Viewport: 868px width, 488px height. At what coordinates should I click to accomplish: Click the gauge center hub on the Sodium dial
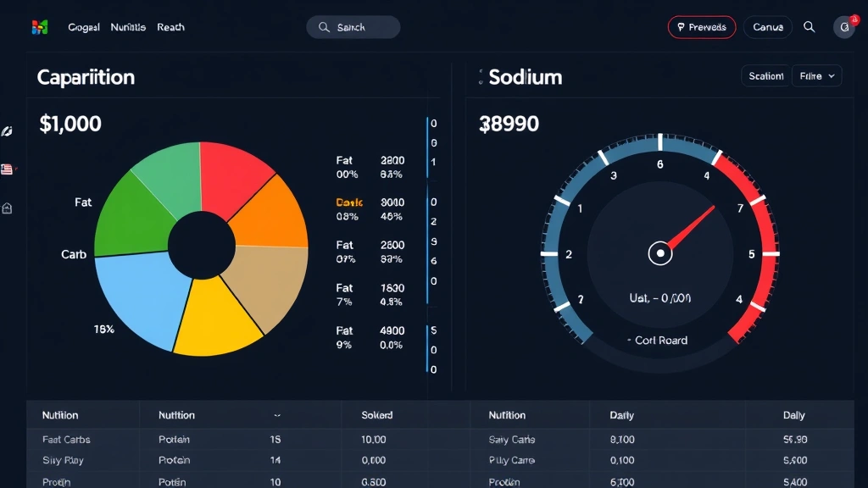tap(660, 252)
